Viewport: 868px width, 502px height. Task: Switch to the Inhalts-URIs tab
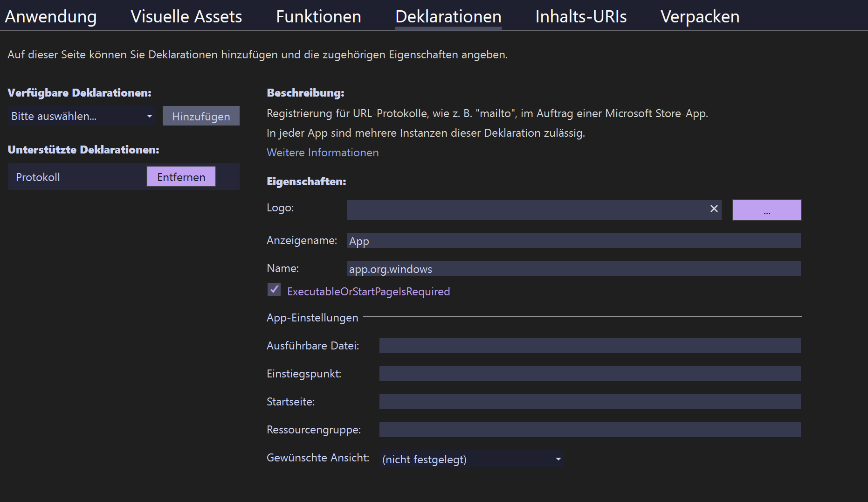(x=581, y=16)
